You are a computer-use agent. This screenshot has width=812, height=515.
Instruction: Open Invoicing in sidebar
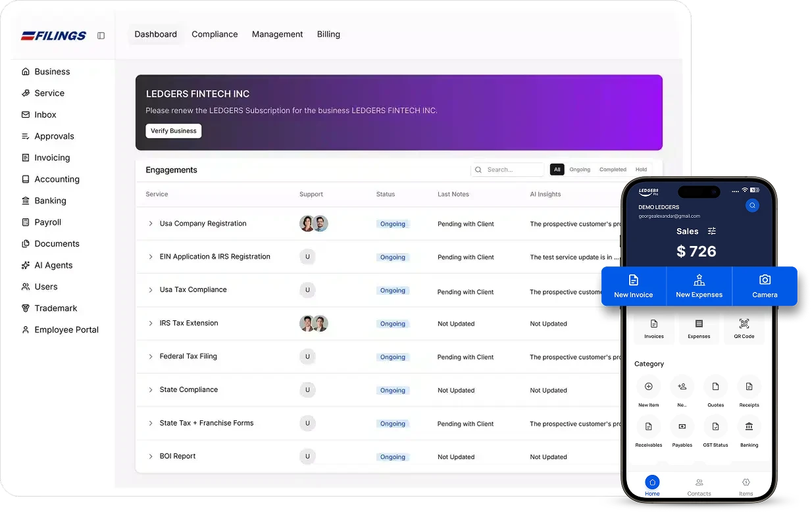45,158
